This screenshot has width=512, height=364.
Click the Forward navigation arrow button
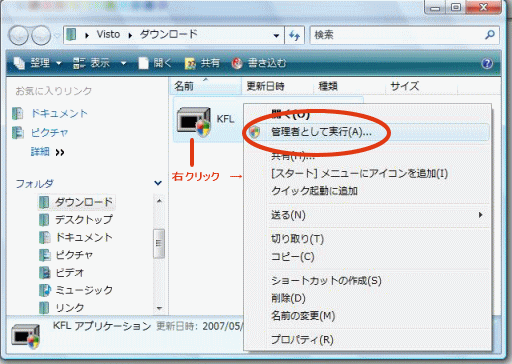(x=41, y=35)
